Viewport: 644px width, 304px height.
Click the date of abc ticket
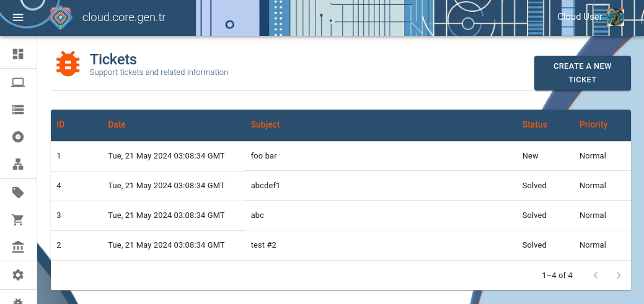click(166, 215)
